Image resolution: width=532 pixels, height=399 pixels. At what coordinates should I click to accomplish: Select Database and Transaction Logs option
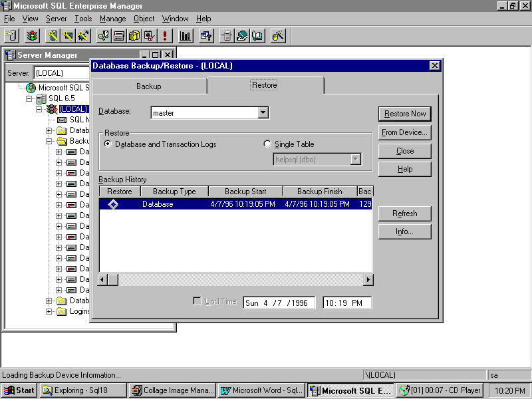click(x=108, y=144)
